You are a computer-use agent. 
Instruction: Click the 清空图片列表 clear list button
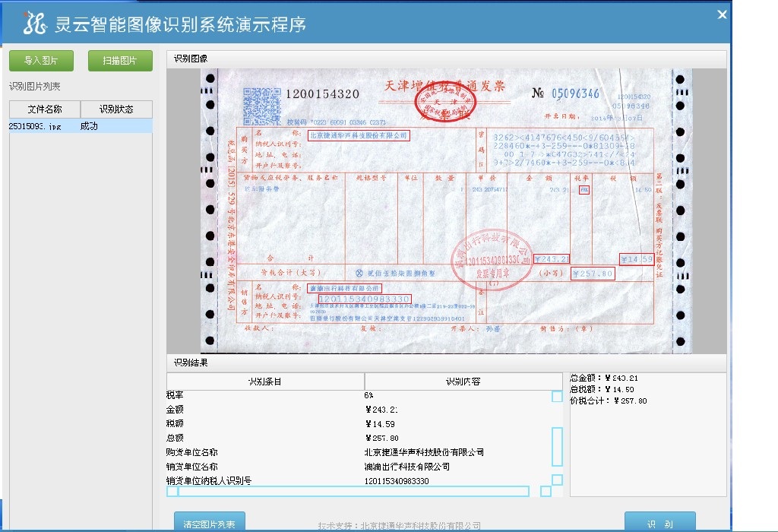click(x=209, y=523)
